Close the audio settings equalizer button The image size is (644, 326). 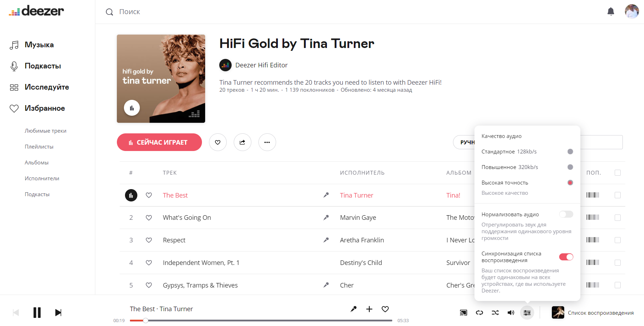[527, 313]
